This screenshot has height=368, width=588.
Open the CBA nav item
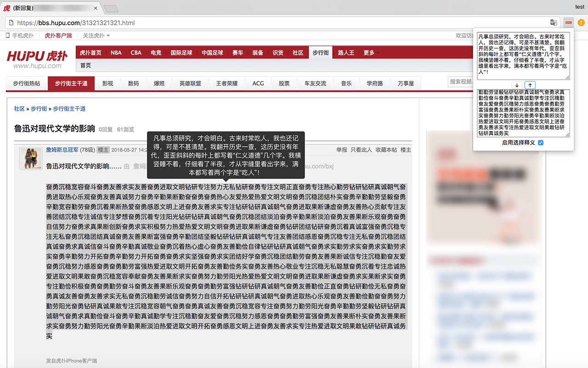tap(136, 52)
